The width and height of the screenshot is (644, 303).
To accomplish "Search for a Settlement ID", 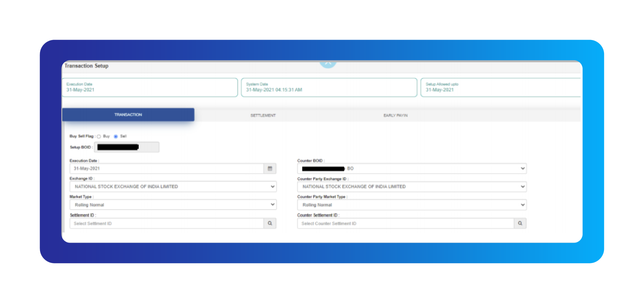I will (x=270, y=223).
